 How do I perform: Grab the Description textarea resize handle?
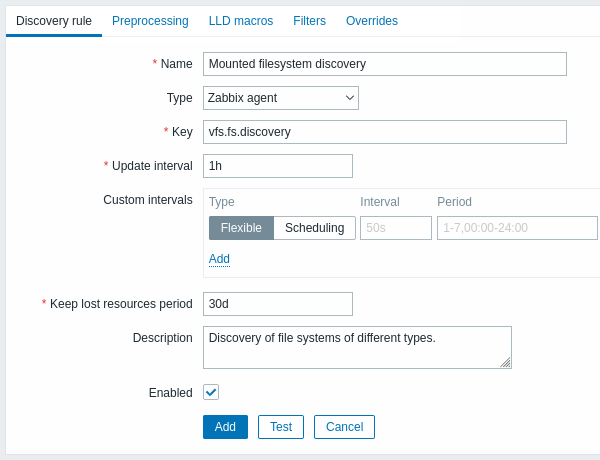(505, 362)
